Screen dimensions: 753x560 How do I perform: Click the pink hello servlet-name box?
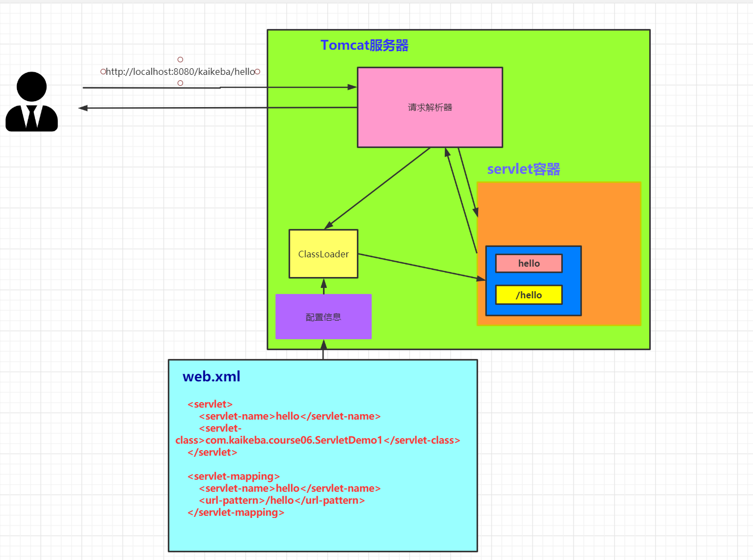(529, 263)
